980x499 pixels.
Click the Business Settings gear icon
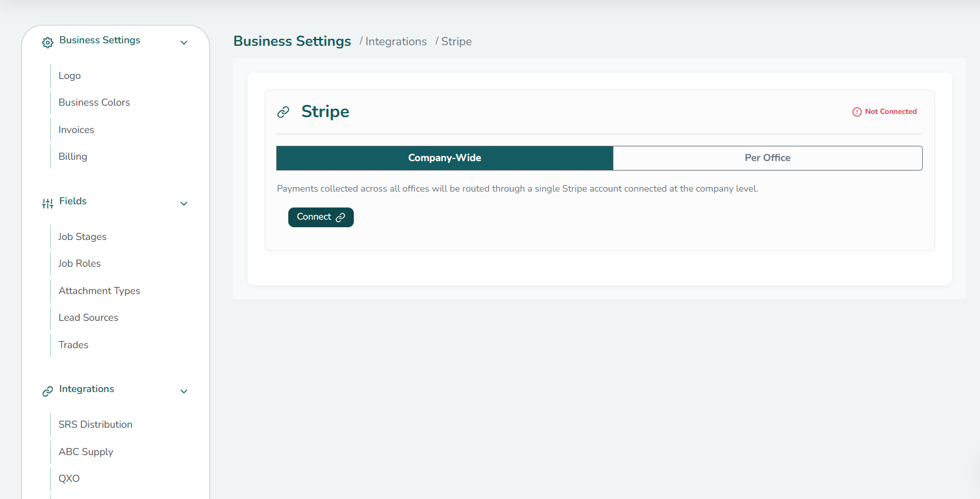[47, 43]
